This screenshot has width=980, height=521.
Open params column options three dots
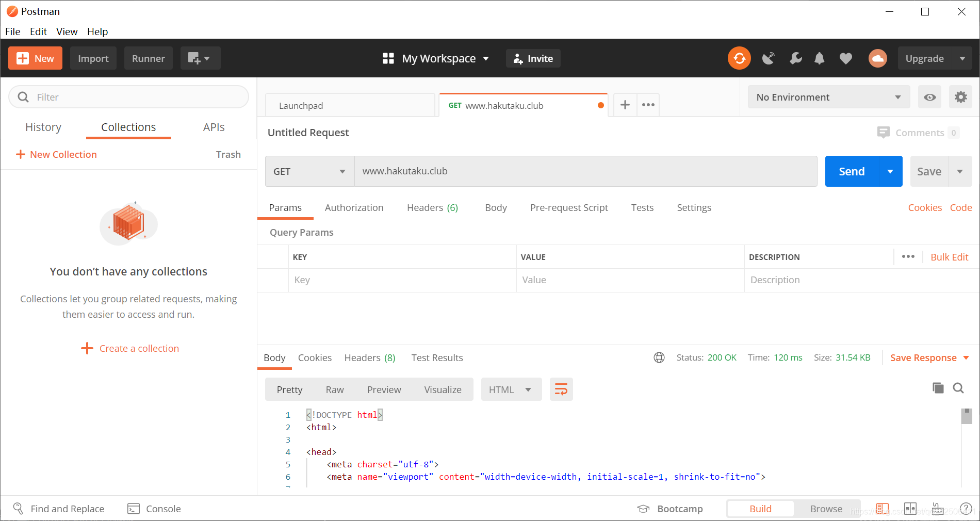908,256
